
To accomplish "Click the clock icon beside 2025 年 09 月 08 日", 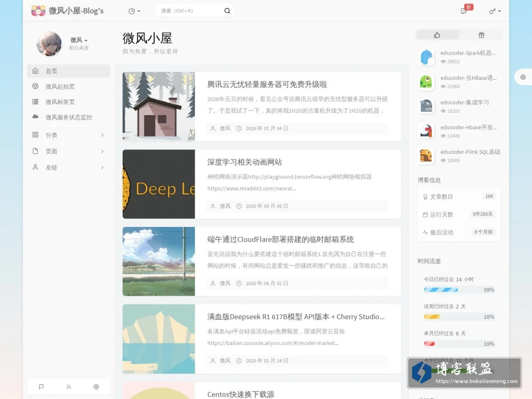I will [239, 206].
